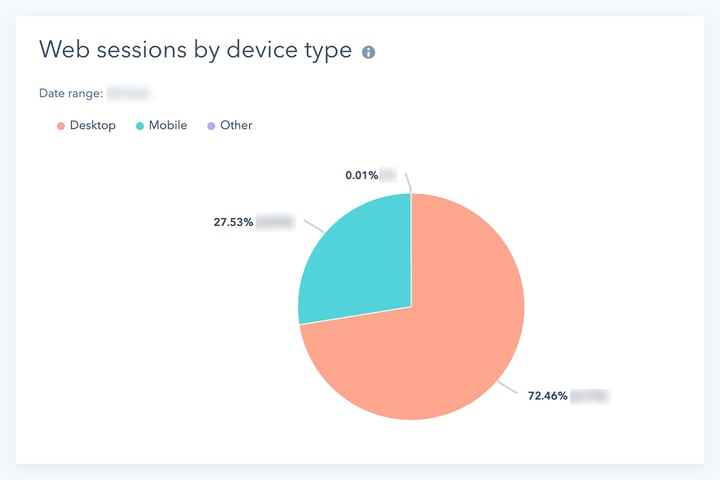
Task: Click the 0.01% data label
Action: (x=361, y=175)
